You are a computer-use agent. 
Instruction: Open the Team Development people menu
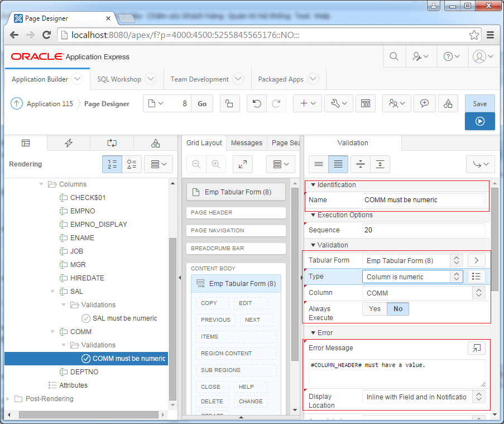pyautogui.click(x=397, y=103)
